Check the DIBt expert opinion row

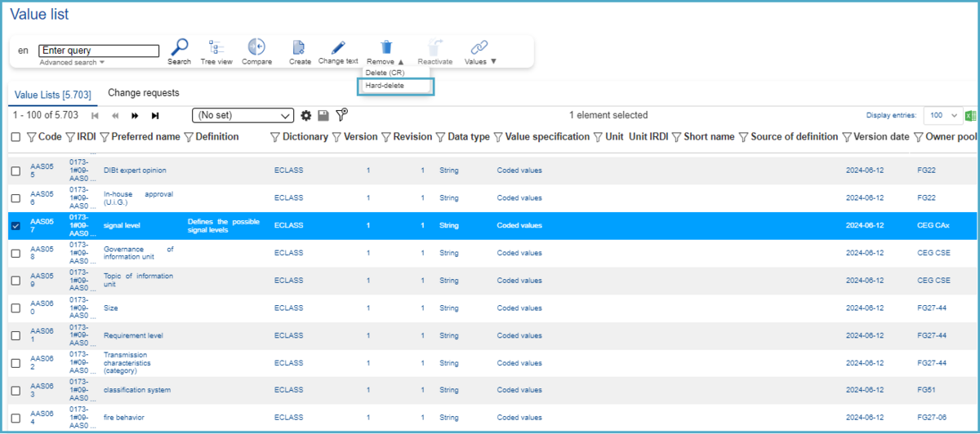point(16,170)
